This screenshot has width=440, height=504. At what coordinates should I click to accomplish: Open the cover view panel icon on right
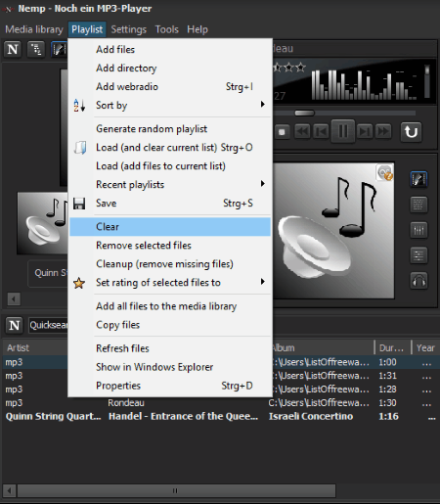click(x=418, y=179)
